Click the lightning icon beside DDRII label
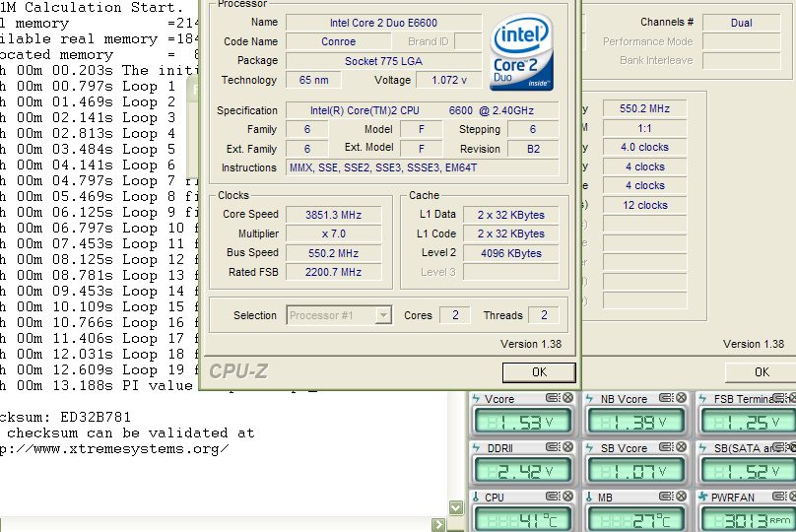The image size is (796, 532). [476, 447]
